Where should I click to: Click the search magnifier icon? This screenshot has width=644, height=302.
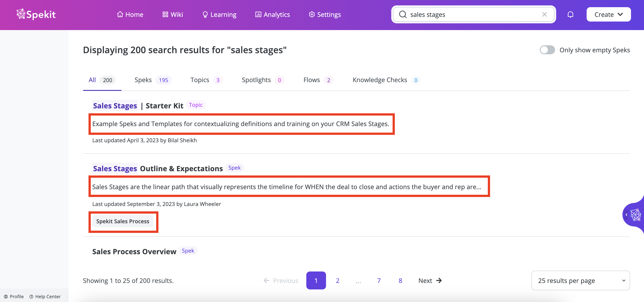point(402,14)
